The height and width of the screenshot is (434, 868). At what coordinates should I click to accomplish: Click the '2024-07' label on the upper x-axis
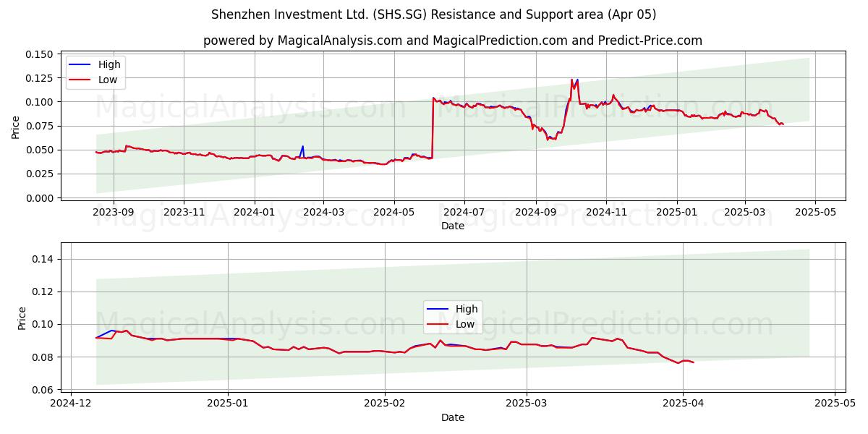click(x=464, y=213)
